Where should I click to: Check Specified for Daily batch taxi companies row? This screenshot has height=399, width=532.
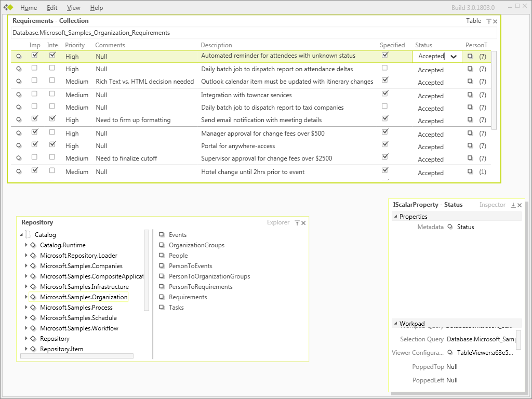pos(384,106)
